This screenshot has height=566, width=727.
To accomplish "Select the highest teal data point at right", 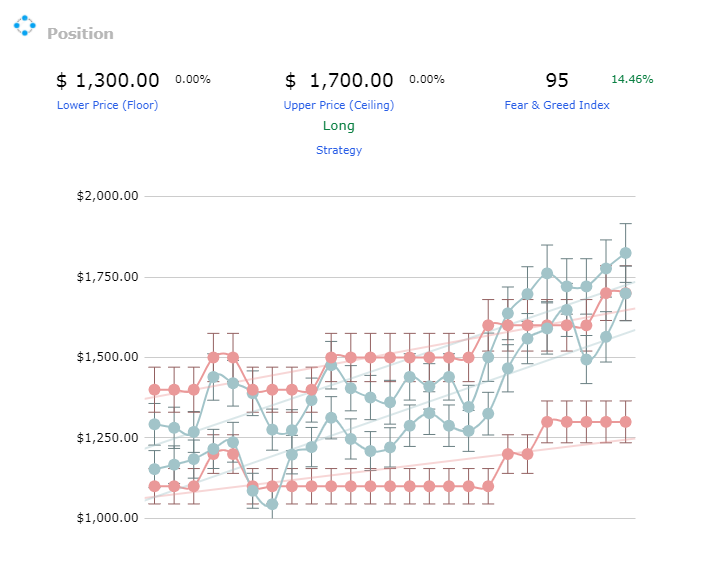I will pyautogui.click(x=625, y=253).
